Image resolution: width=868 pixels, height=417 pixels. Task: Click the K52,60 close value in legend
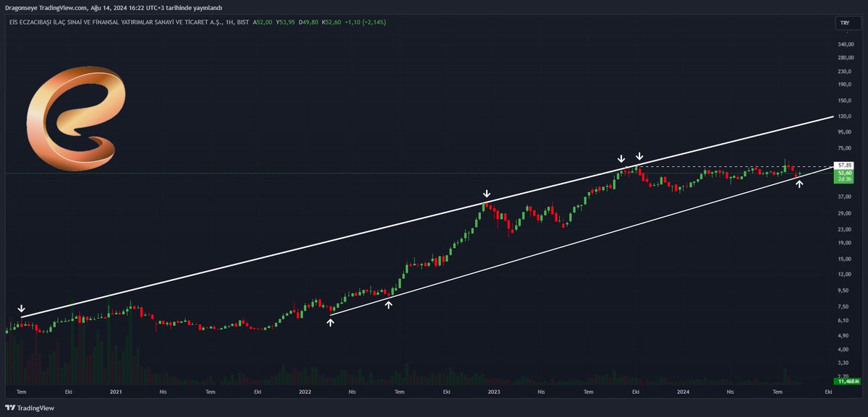pos(331,22)
